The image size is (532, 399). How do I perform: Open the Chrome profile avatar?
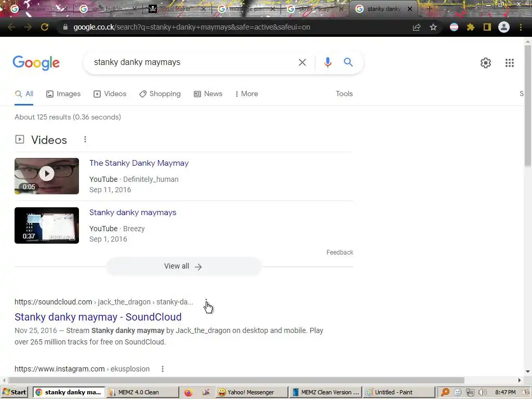click(x=504, y=27)
